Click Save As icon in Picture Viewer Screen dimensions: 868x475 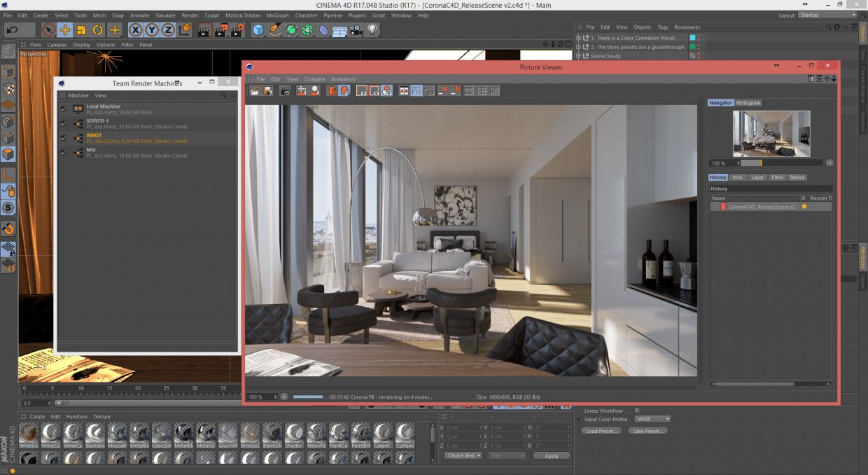pos(267,90)
